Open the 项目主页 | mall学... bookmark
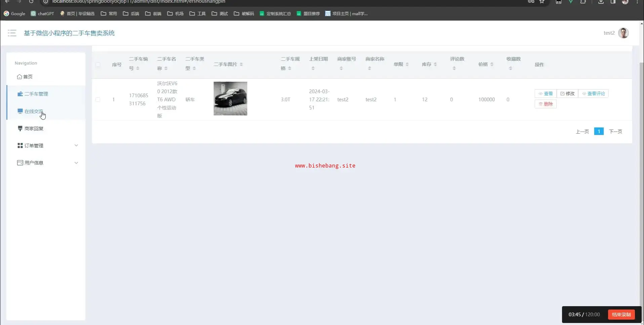 pyautogui.click(x=347, y=13)
